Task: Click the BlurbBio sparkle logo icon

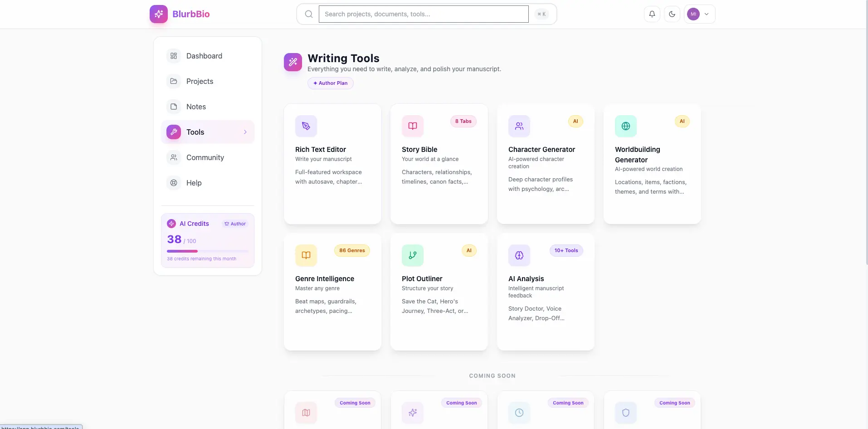Action: 159,14
